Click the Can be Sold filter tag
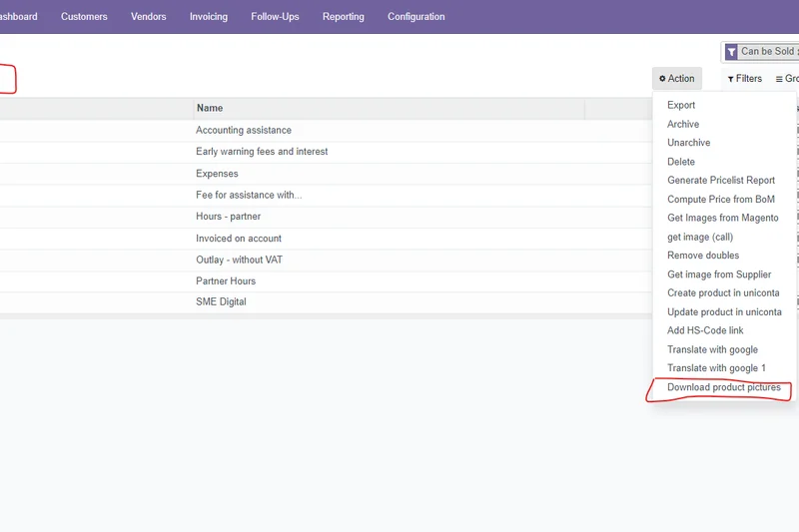This screenshot has width=799, height=532. pyautogui.click(x=762, y=52)
